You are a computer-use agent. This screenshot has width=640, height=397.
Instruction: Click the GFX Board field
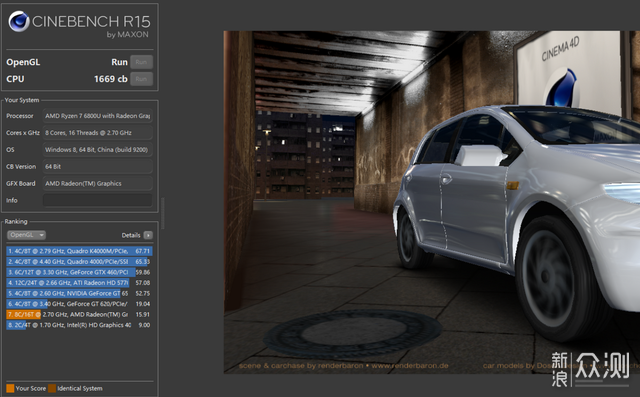(98, 184)
